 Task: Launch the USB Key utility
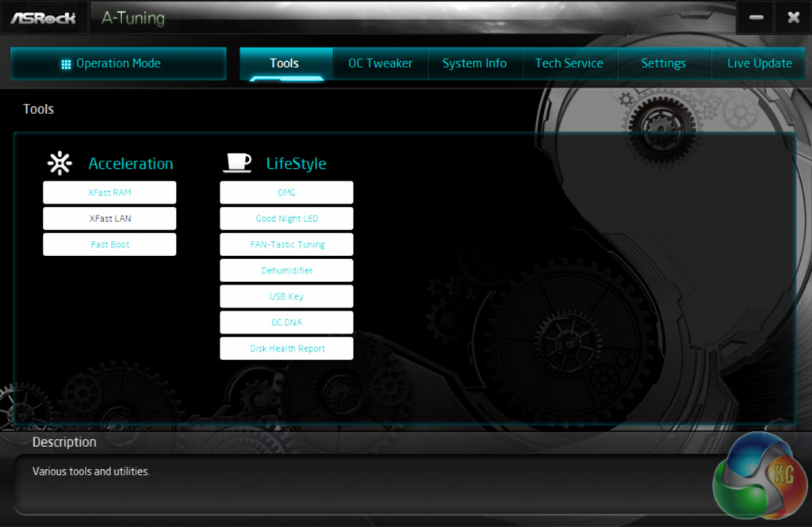tap(286, 296)
